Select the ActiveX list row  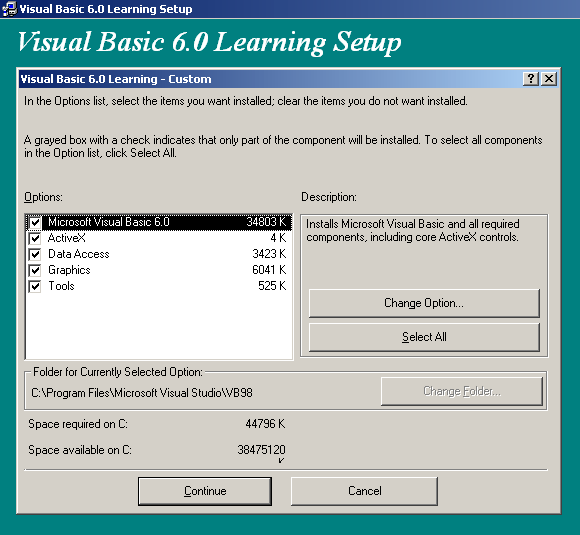coord(159,238)
